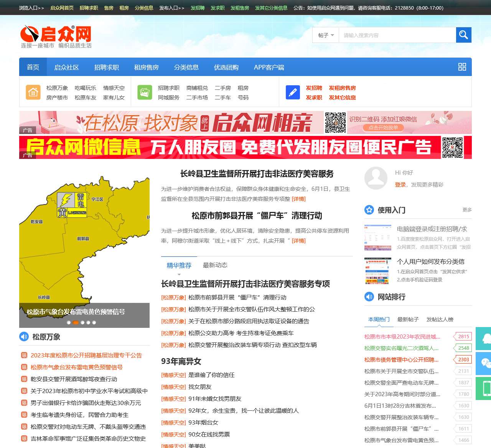
Task: Open post 松原公交助力高考 考生持准考证免费乘车
Action: click(241, 333)
